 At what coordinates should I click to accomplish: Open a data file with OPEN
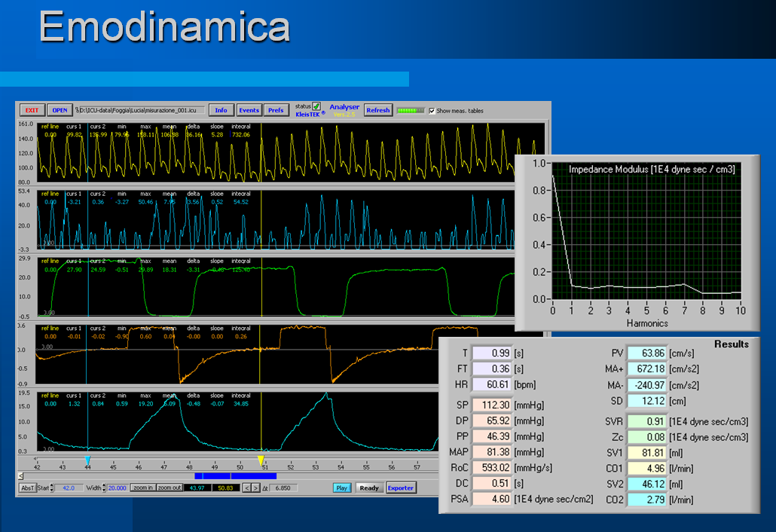[x=60, y=110]
